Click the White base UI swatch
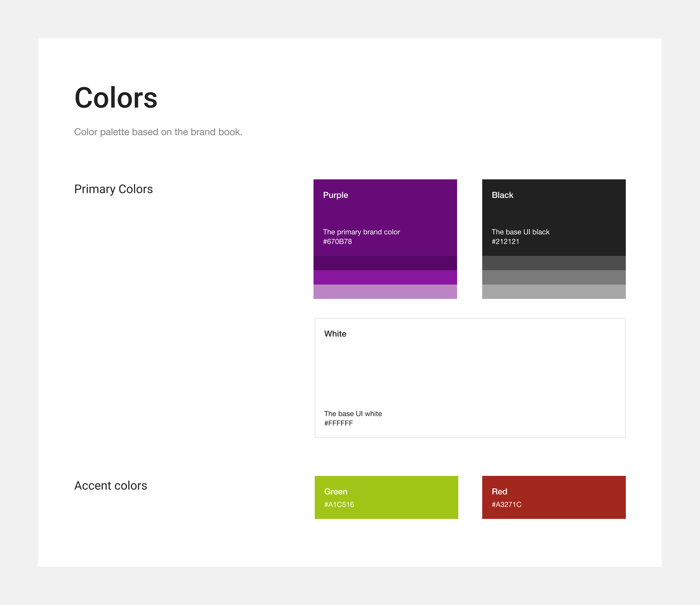The image size is (700, 605). pyautogui.click(x=470, y=378)
